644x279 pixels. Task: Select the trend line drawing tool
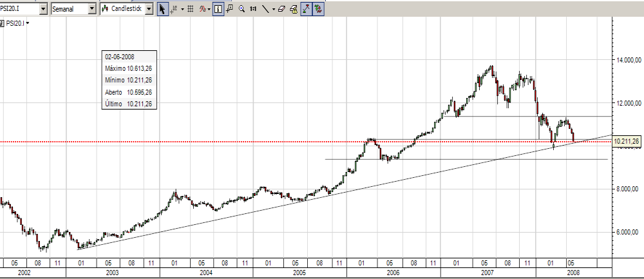[266, 8]
